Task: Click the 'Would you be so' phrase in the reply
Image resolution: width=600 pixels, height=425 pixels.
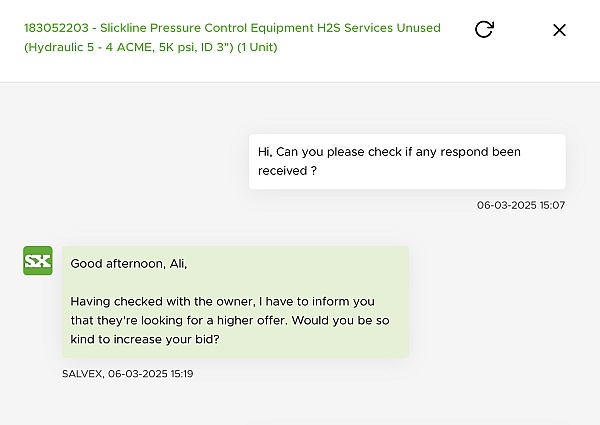Action: [341, 320]
